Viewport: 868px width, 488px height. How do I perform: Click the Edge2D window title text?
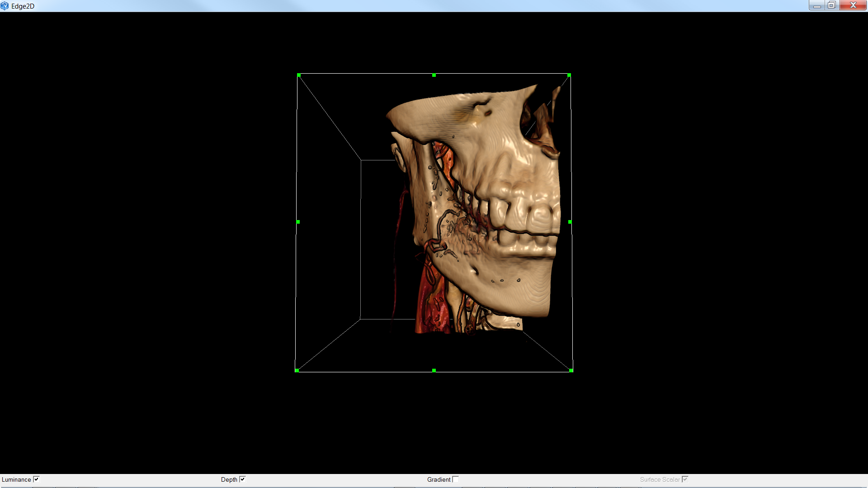pos(23,6)
